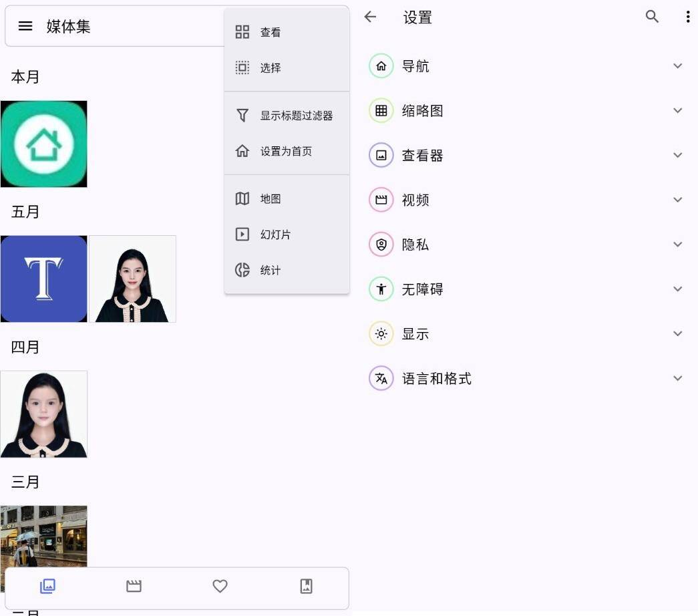Expand the 视频 settings section
This screenshot has width=698, height=616.
(x=678, y=200)
